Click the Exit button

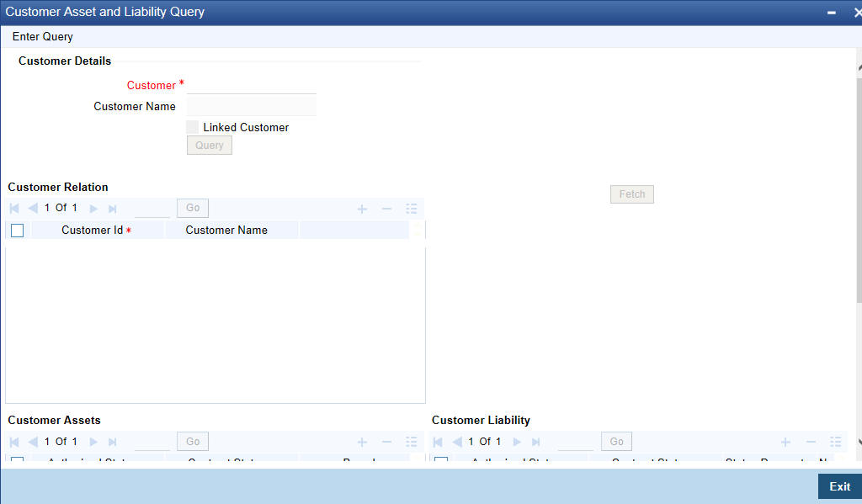click(840, 486)
